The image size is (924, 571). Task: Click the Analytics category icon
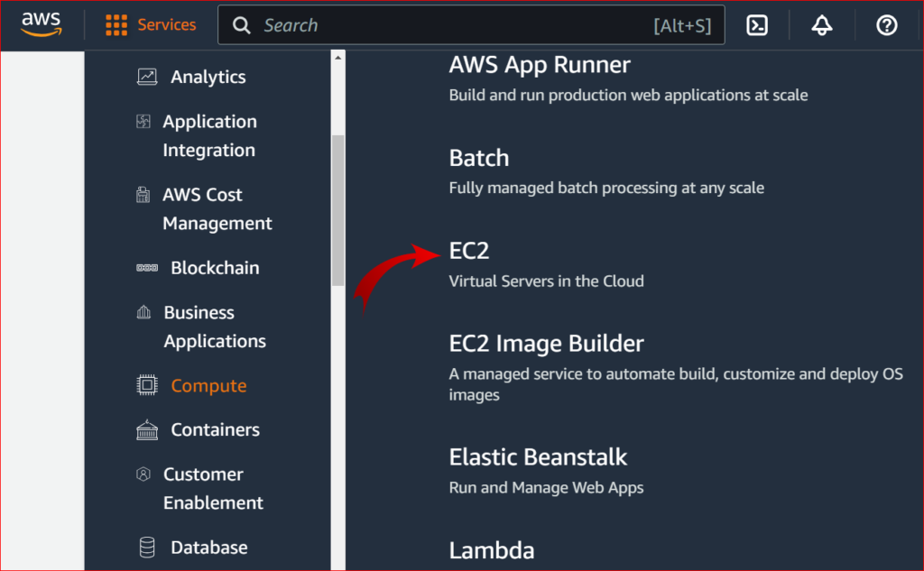(x=147, y=77)
